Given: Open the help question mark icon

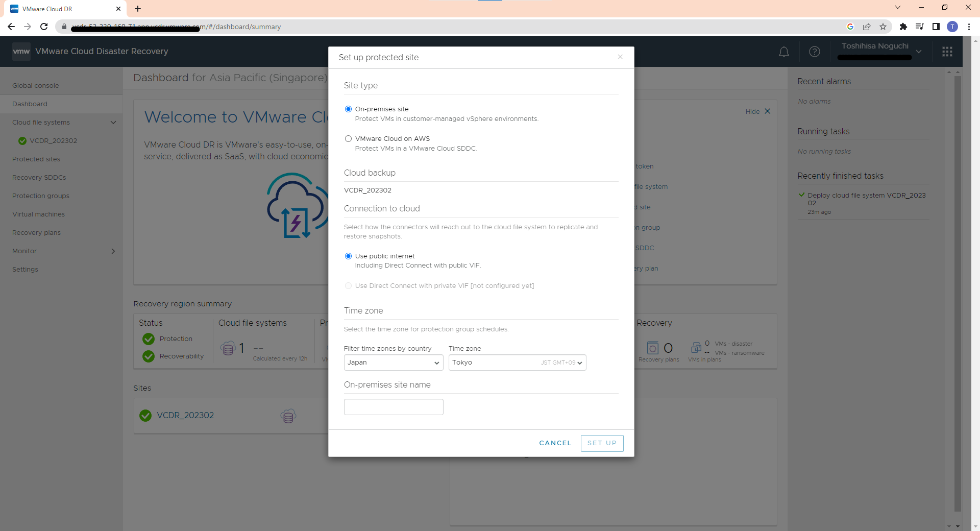Looking at the screenshot, I should [x=815, y=52].
